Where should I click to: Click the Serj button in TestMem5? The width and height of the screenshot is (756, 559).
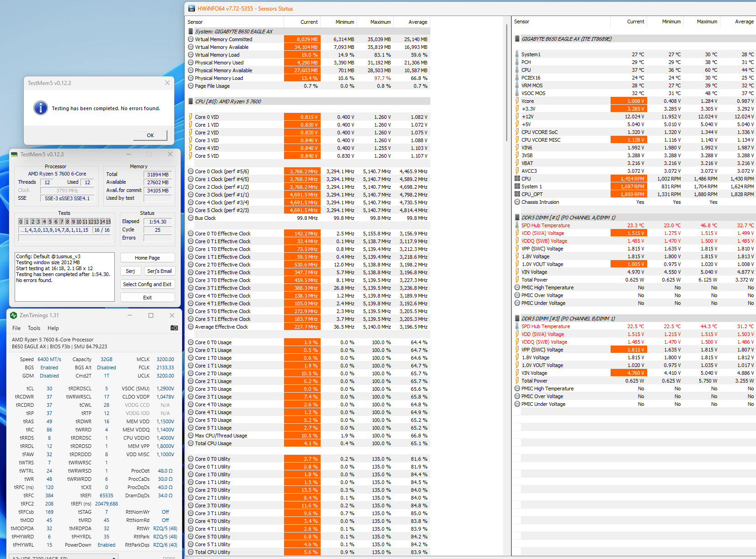130,271
